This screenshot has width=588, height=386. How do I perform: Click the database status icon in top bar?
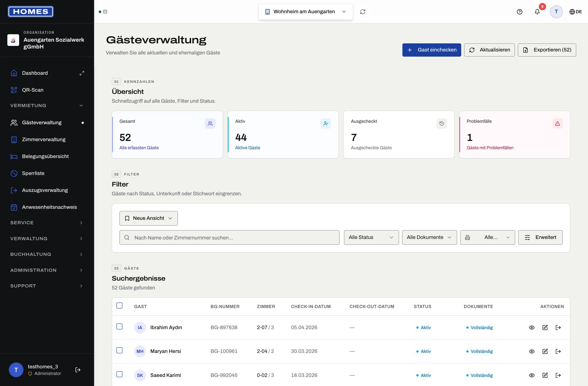click(105, 12)
